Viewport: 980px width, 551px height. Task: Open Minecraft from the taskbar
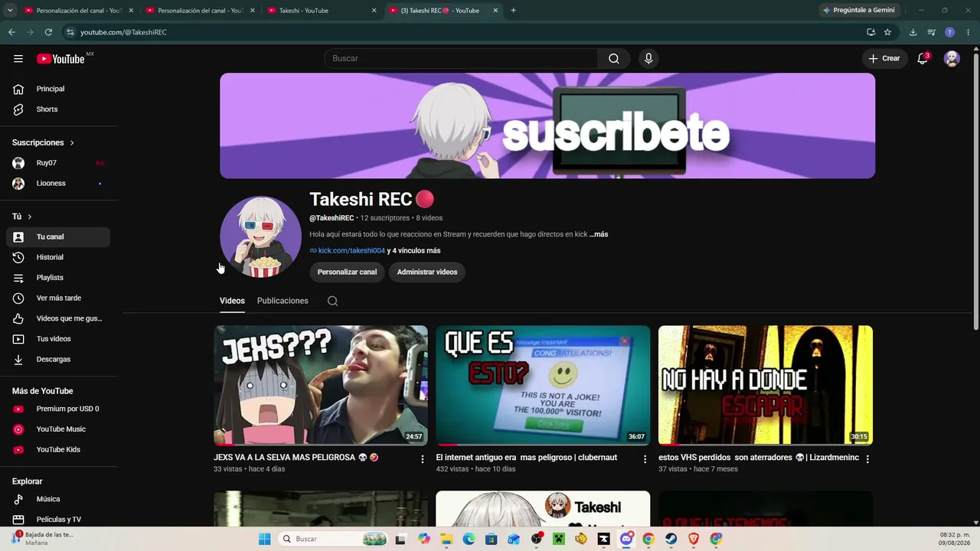pos(560,539)
